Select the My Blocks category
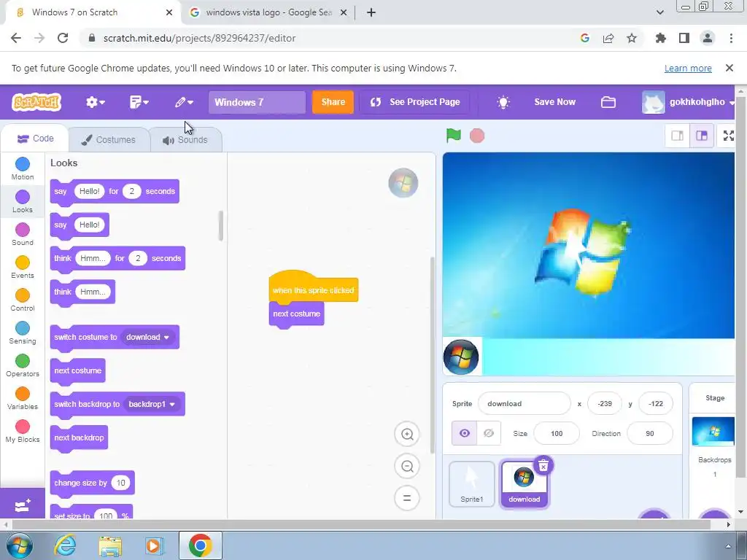Viewport: 747px width, 560px height. point(23,432)
